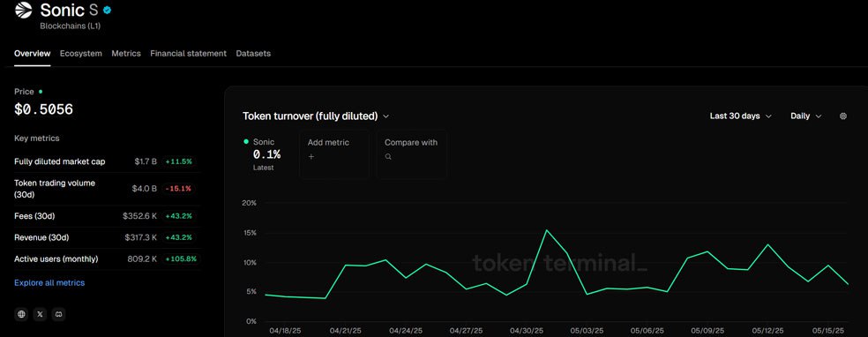
Task: Open the X (Twitter) social icon
Action: pos(40,314)
